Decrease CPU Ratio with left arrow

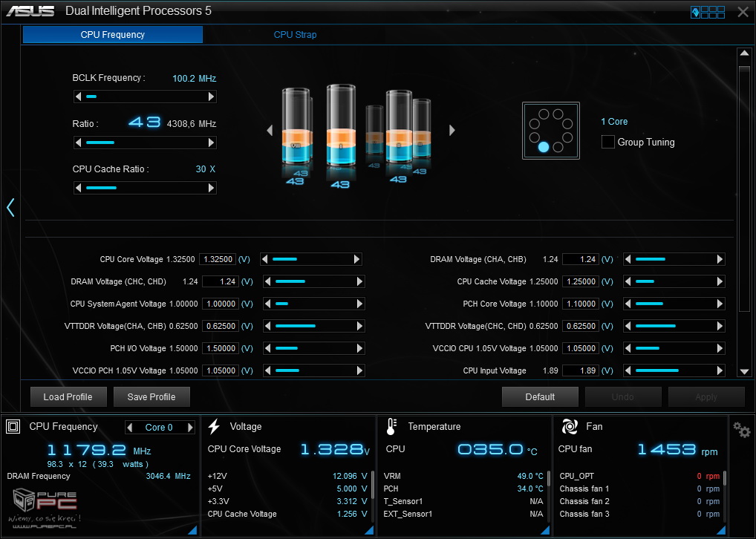(x=78, y=143)
